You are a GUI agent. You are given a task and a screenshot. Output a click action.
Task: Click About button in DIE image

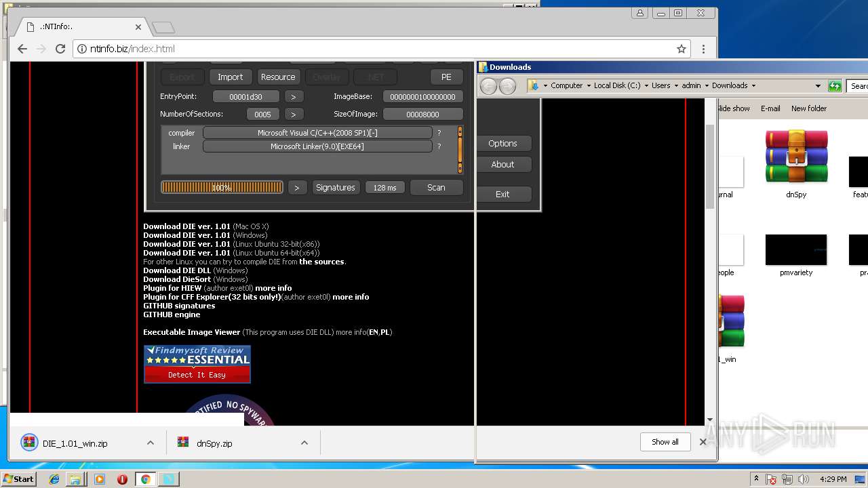pos(502,164)
